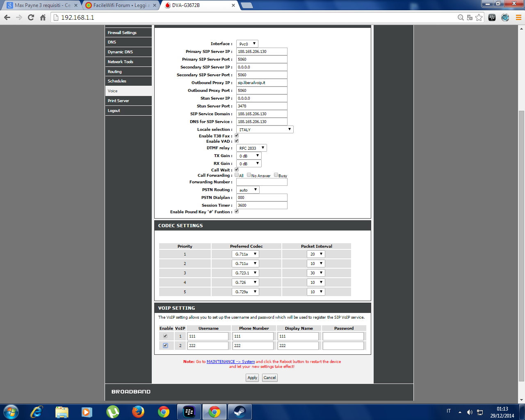525x420 pixels.
Task: Click the volume speaker tray icon
Action: coord(470,412)
